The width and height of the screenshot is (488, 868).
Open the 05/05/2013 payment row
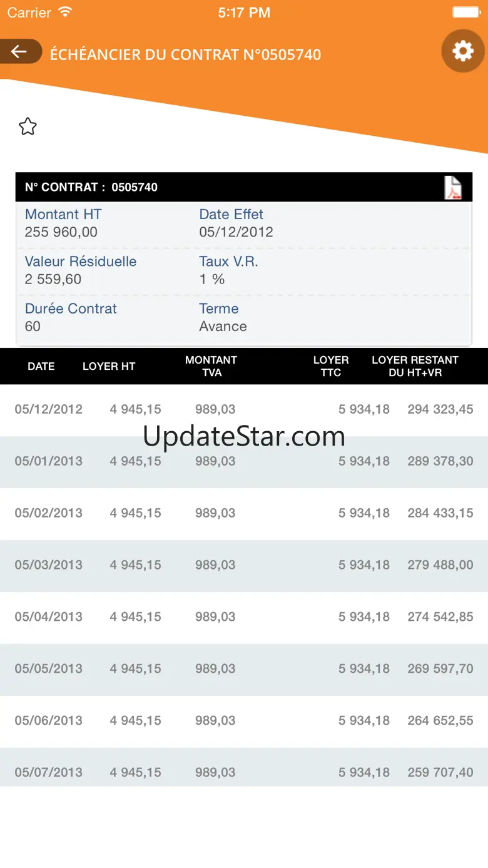click(x=244, y=670)
